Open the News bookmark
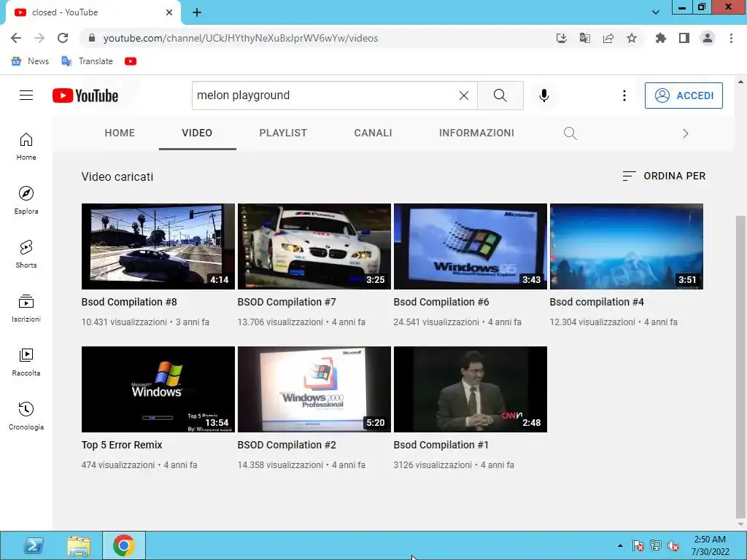This screenshot has height=560, width=747. [x=30, y=61]
